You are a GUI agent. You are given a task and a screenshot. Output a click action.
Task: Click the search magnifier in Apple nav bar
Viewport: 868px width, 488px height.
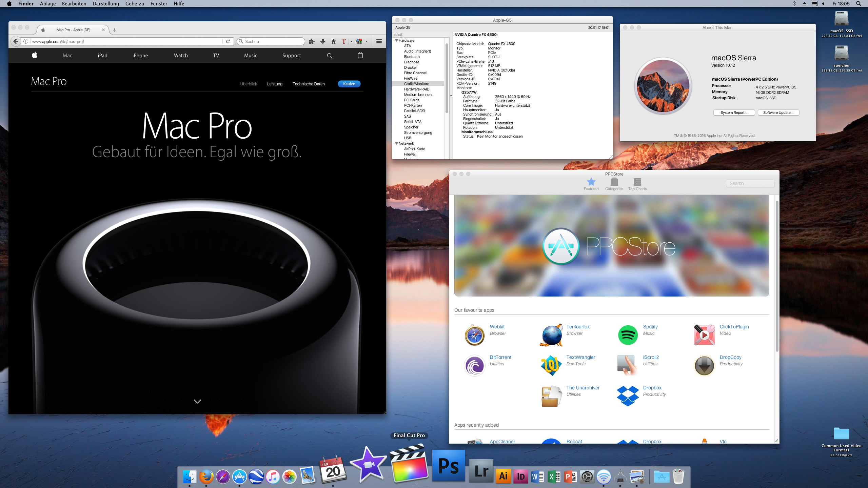coord(330,56)
